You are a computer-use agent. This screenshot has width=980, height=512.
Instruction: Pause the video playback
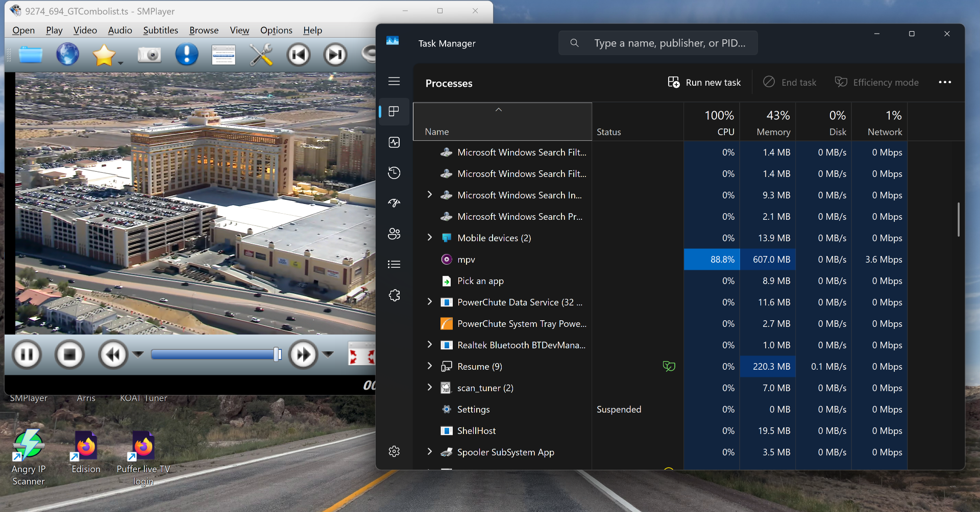point(27,354)
